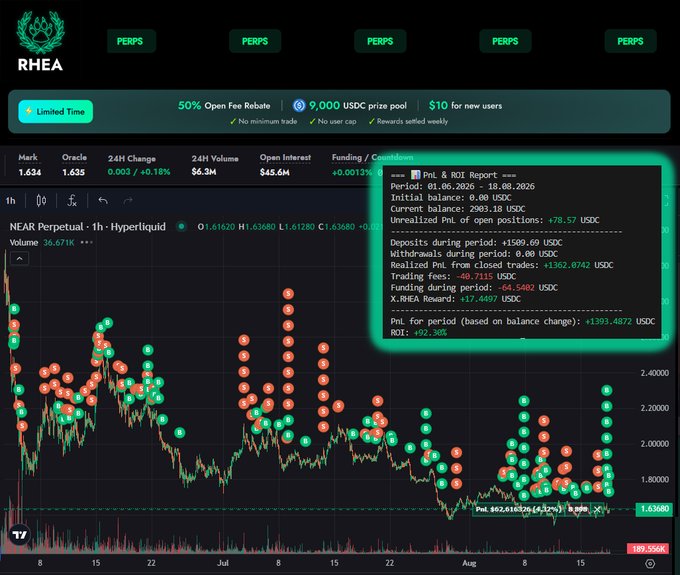Click '9,000 USDC prize pool' text

tap(358, 106)
